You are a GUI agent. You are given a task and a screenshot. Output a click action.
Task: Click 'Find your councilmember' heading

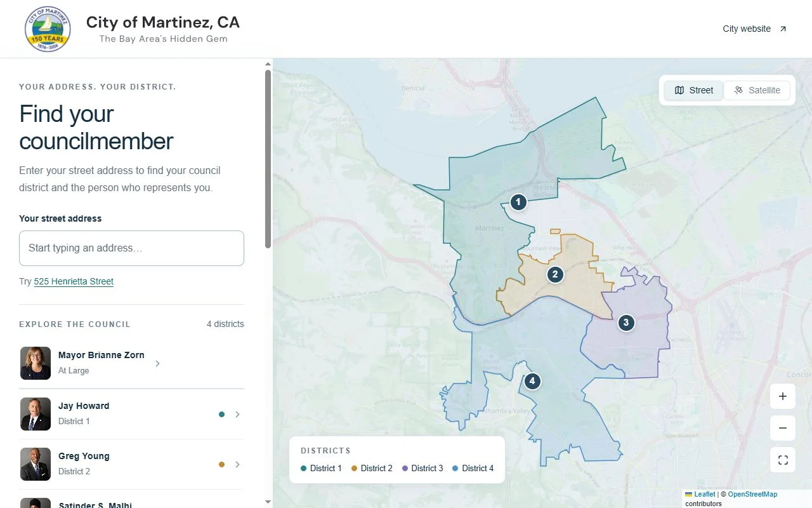click(x=96, y=128)
